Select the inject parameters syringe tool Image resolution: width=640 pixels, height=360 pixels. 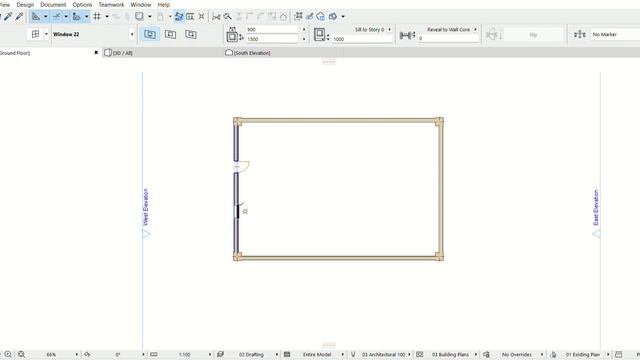pos(19,16)
